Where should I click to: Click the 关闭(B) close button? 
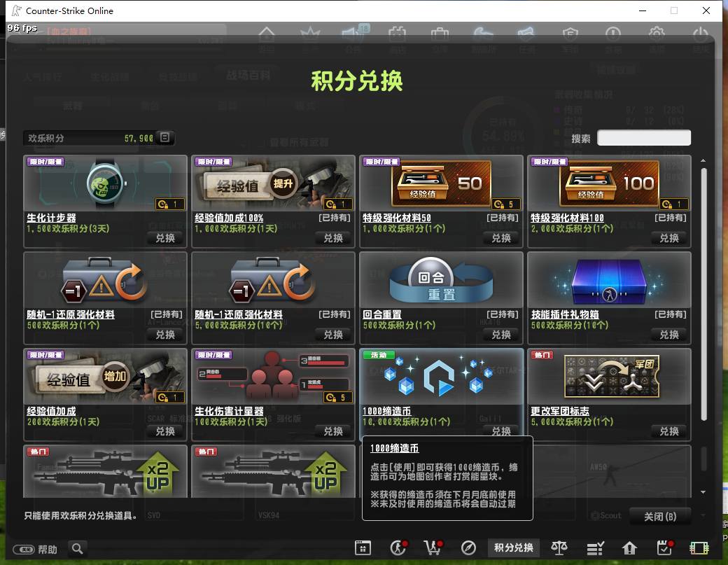click(659, 516)
